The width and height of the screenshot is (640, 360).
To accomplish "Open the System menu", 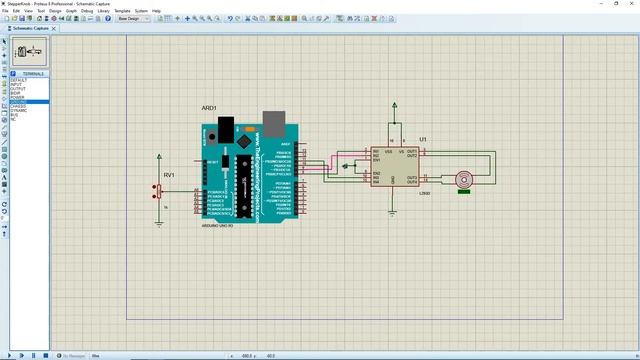I will 141,11.
